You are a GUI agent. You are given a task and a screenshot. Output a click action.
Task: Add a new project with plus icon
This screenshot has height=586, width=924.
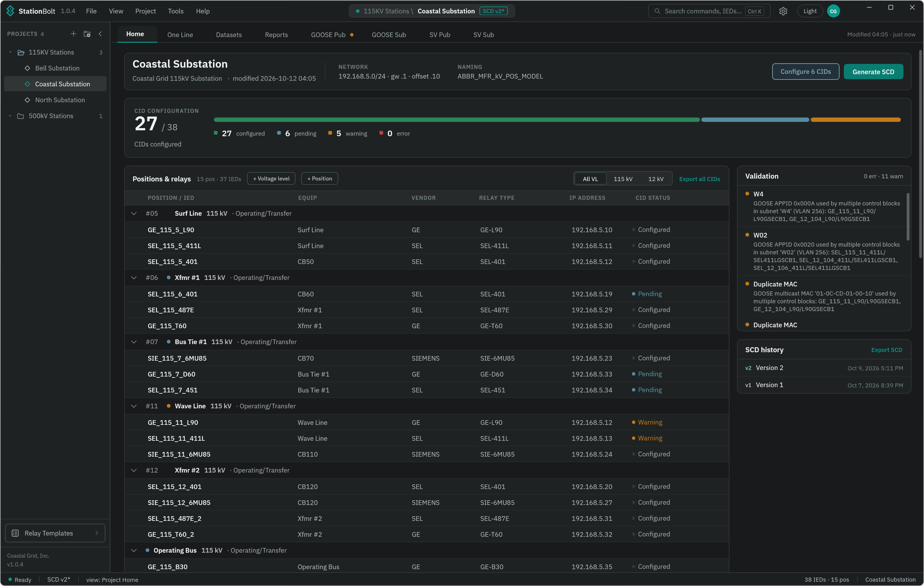[x=73, y=34]
